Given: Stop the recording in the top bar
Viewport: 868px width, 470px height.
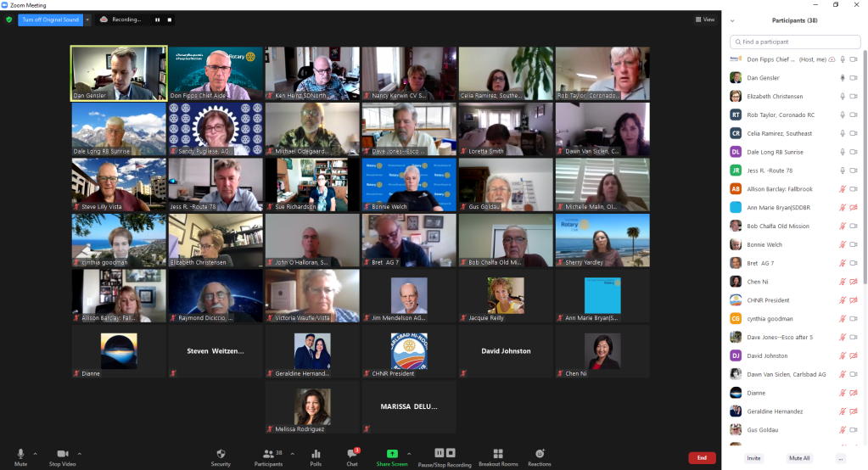Looking at the screenshot, I should point(170,19).
